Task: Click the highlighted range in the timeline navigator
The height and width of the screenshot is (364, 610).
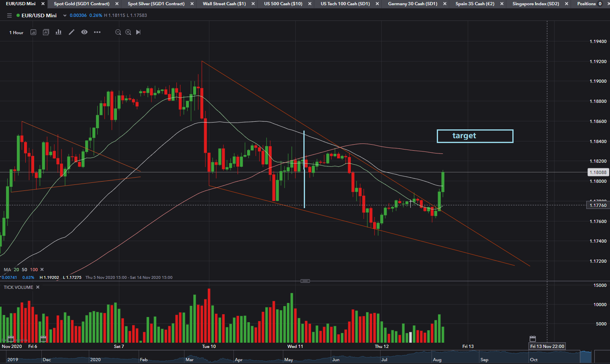Action: (585, 356)
